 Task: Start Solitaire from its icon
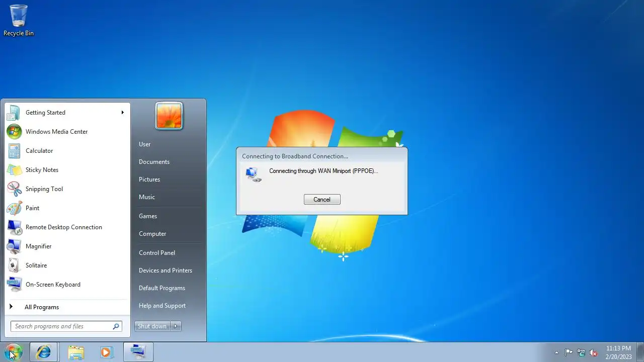click(x=14, y=265)
